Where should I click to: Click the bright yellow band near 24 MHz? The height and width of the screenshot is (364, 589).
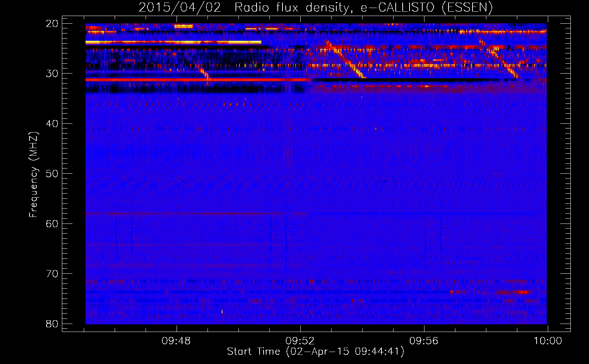(173, 42)
